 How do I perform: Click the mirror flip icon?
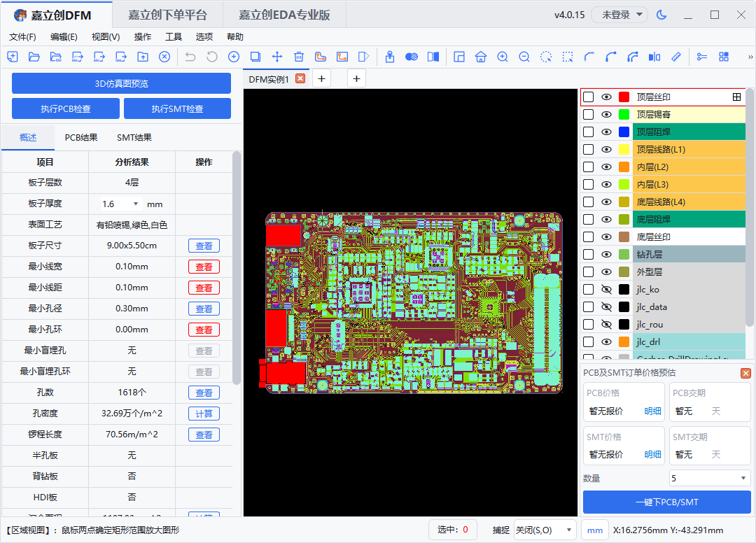coord(654,57)
